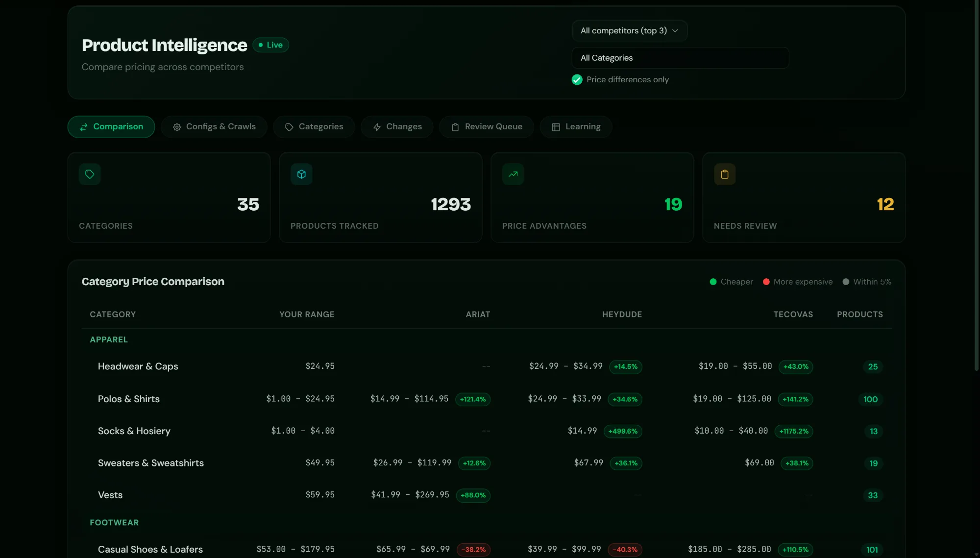Click the +121.4% Ariat badge for Polos
The height and width of the screenshot is (558, 980).
473,400
